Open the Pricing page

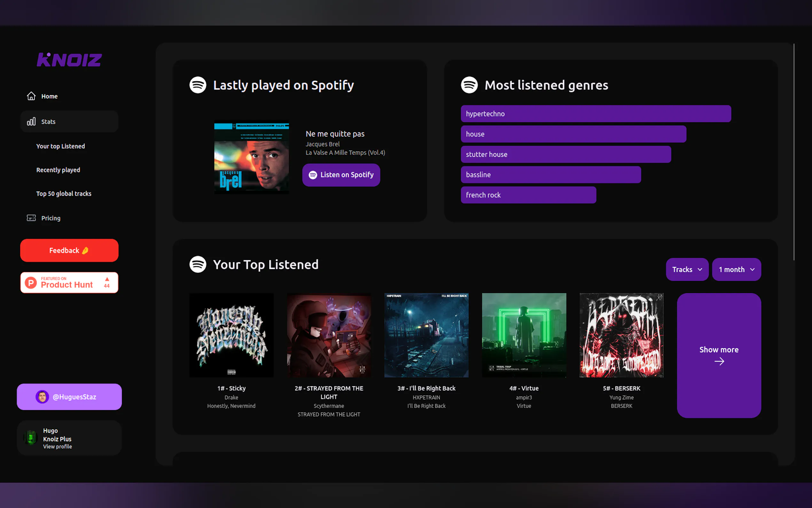pos(69,218)
